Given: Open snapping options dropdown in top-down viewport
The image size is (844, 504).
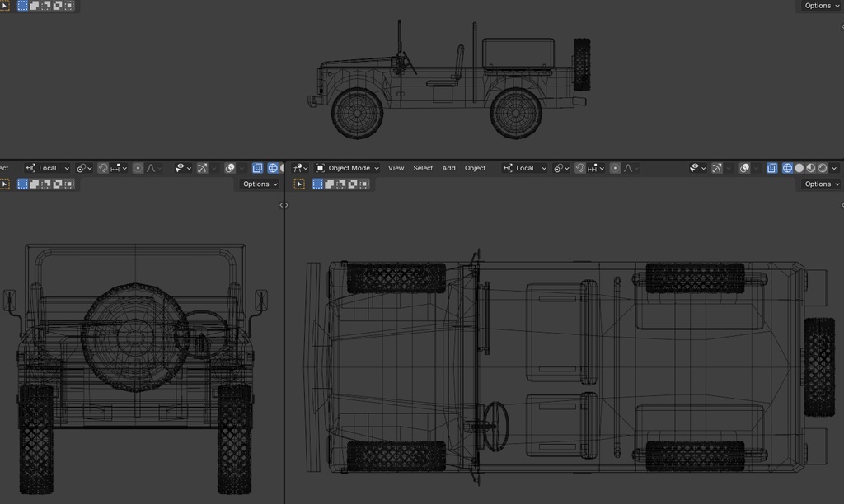Looking at the screenshot, I should coord(597,168).
